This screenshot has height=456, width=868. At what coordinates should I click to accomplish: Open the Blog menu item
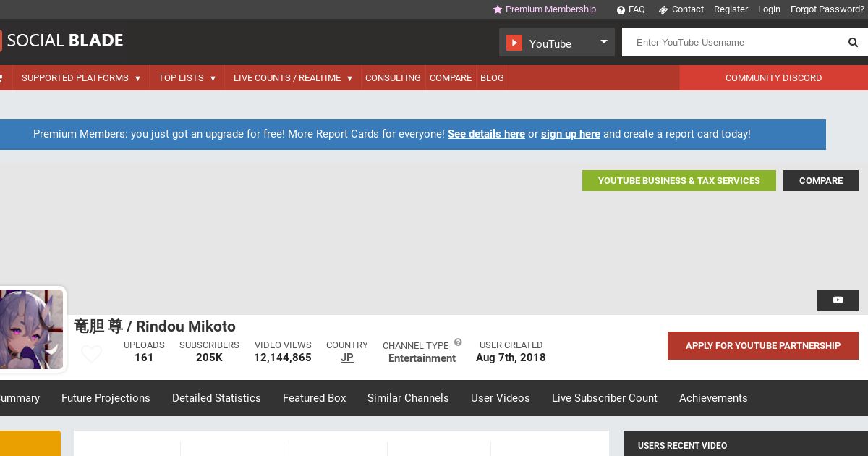pos(492,78)
